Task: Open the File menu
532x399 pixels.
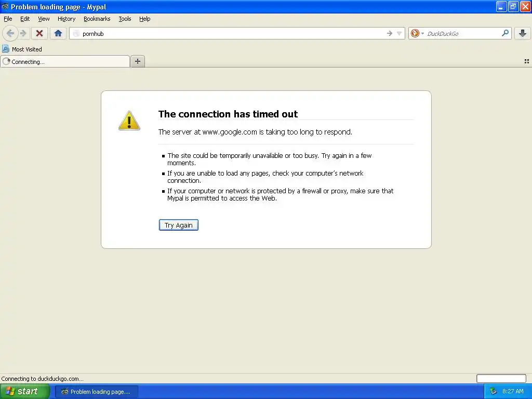Action: [x=8, y=19]
